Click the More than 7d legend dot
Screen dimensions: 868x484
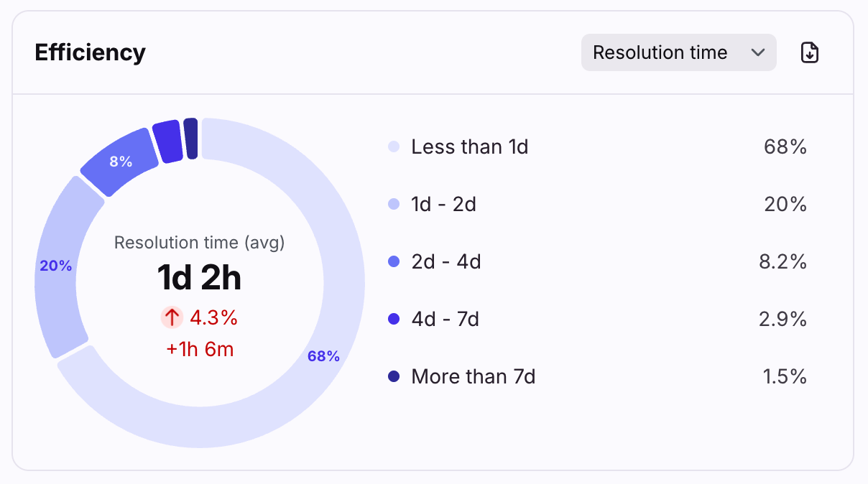pyautogui.click(x=394, y=376)
